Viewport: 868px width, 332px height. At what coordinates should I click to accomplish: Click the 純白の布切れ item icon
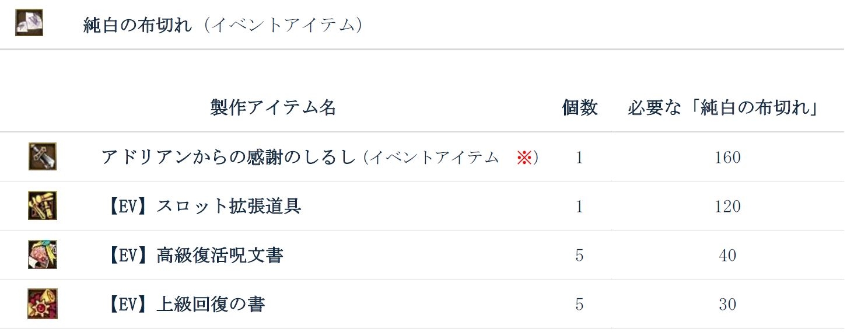click(29, 23)
